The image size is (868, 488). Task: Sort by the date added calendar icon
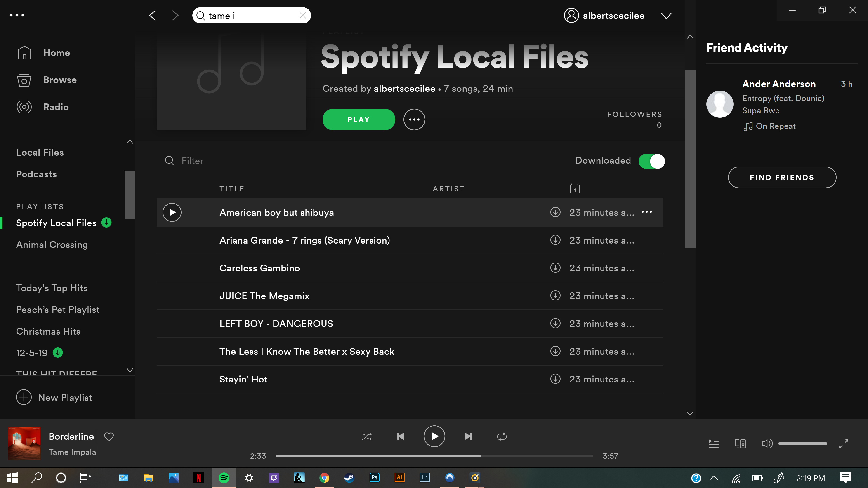pyautogui.click(x=575, y=189)
